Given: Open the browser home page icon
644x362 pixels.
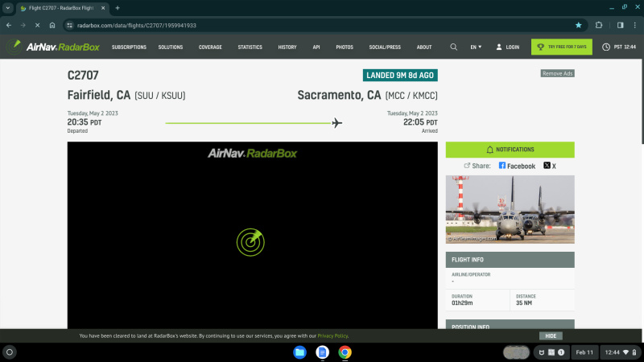Looking at the screenshot, I should click(52, 25).
